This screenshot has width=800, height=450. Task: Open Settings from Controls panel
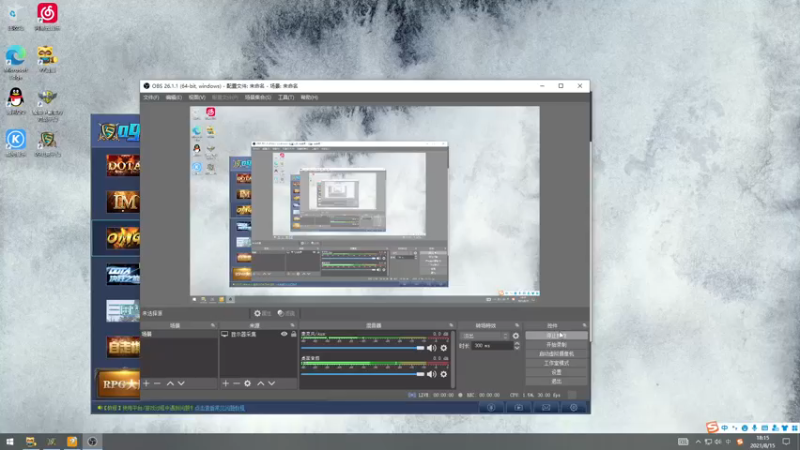pyautogui.click(x=556, y=372)
